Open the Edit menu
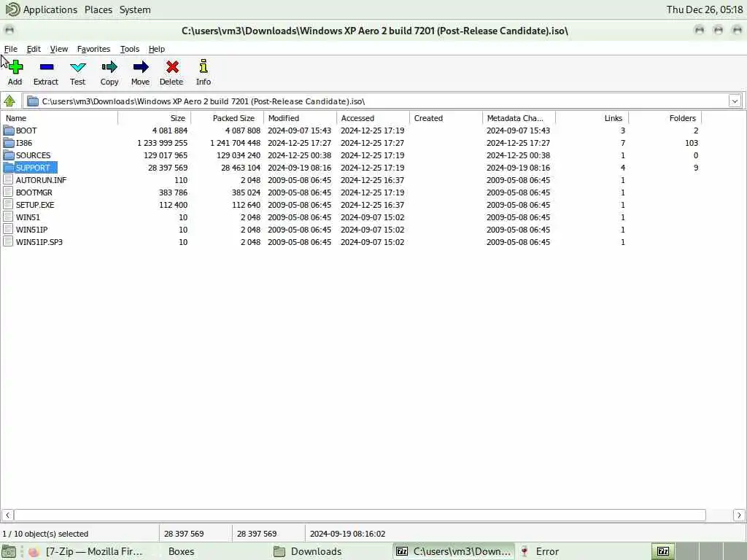The height and width of the screenshot is (560, 747). pyautogui.click(x=34, y=49)
